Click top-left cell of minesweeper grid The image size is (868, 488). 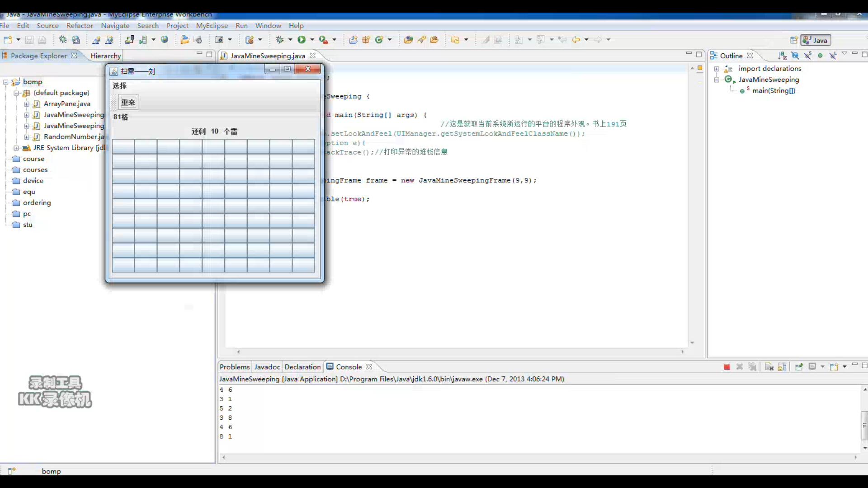click(x=123, y=147)
